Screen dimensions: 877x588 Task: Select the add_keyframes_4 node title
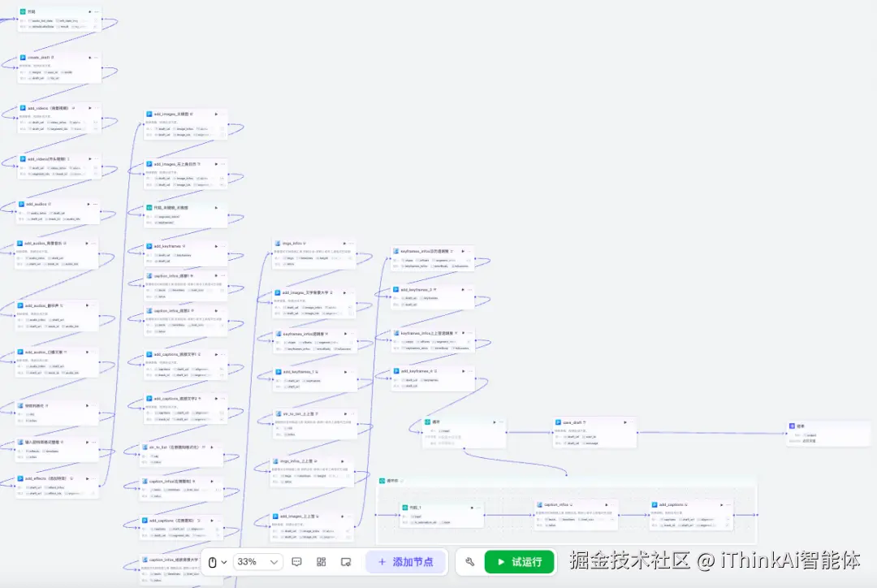(x=416, y=371)
